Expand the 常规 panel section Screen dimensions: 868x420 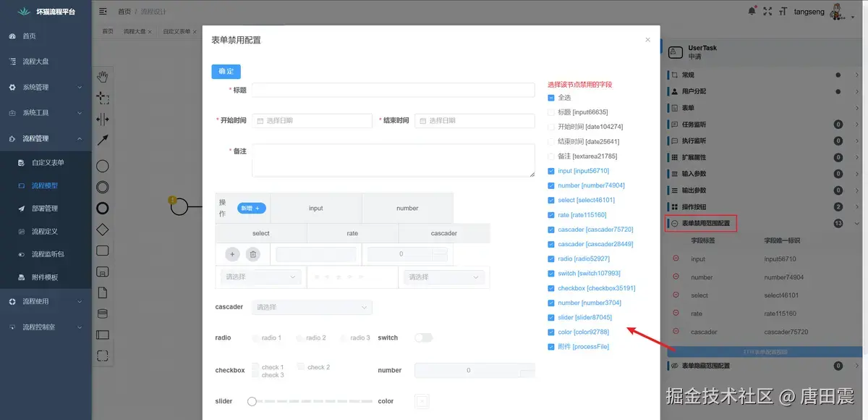click(764, 75)
